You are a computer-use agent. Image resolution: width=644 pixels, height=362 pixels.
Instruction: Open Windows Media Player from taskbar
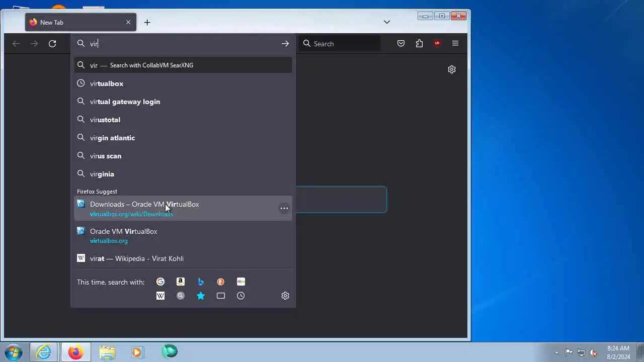click(x=137, y=352)
